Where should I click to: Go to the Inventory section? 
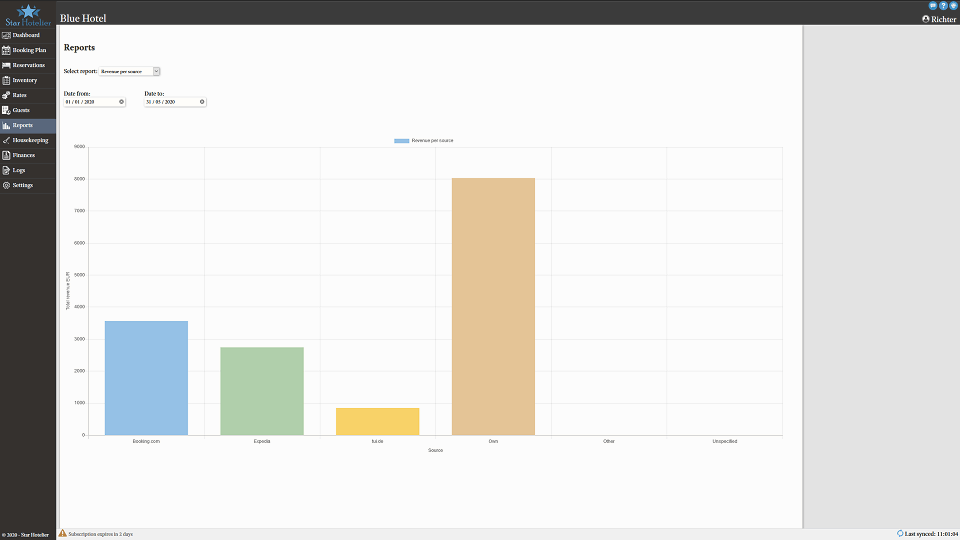(x=27, y=80)
